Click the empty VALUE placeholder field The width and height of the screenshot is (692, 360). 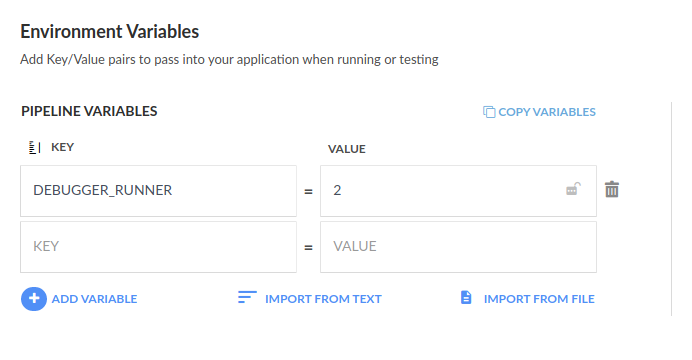click(458, 247)
